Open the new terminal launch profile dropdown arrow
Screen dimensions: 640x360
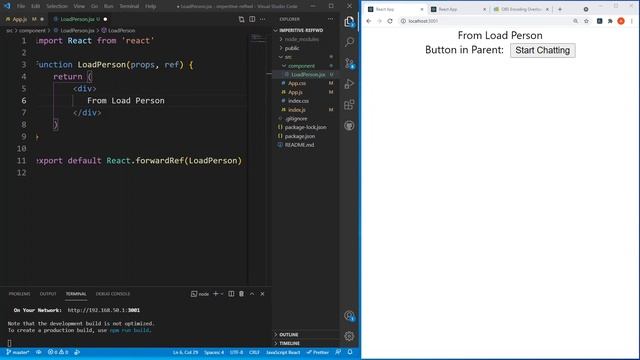(222, 294)
